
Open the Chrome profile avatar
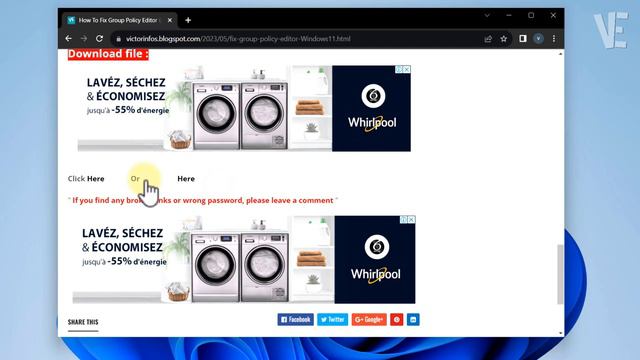(x=538, y=38)
